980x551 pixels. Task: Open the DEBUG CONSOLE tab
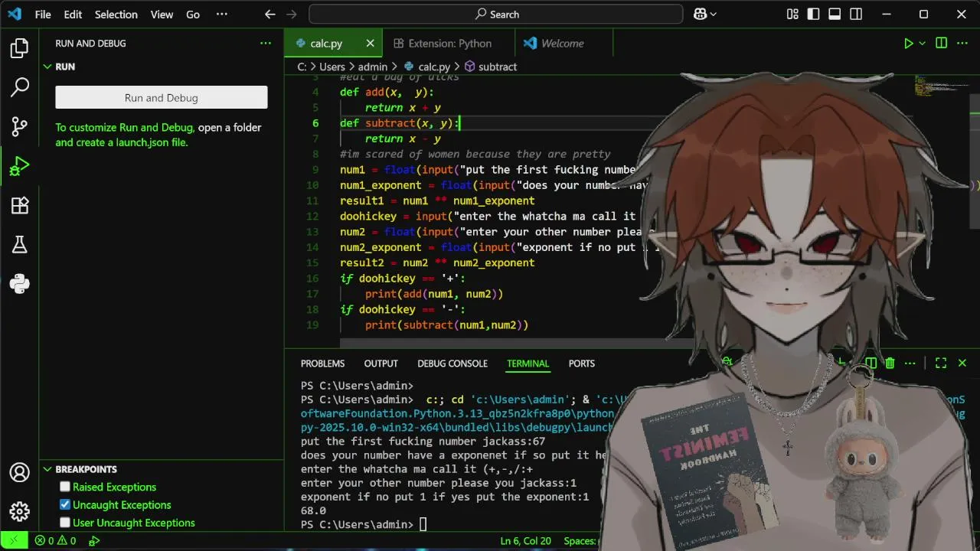click(452, 364)
